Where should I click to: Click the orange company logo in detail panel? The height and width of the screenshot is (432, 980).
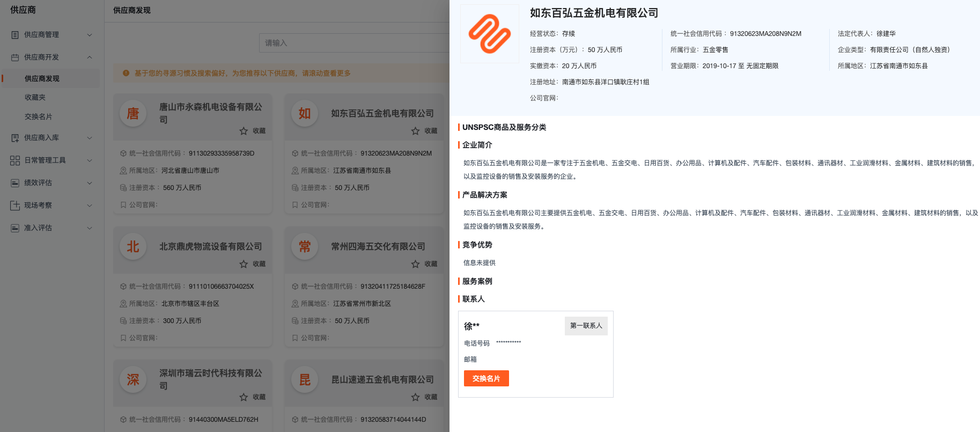(490, 34)
